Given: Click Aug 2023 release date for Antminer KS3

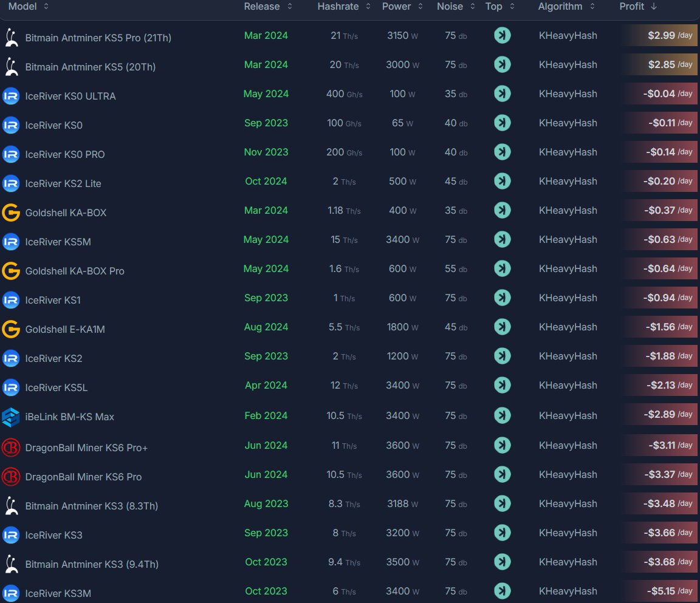Looking at the screenshot, I should point(266,503).
